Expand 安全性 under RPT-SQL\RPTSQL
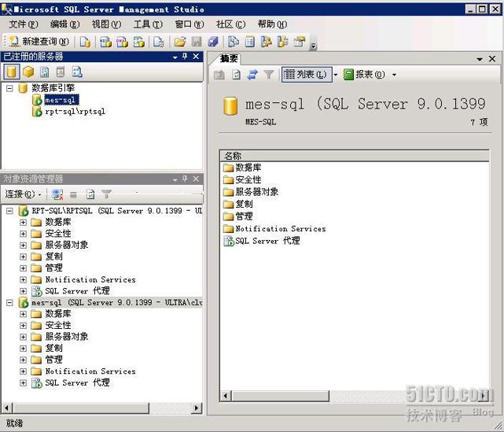Image resolution: width=504 pixels, height=432 pixels. 23,234
